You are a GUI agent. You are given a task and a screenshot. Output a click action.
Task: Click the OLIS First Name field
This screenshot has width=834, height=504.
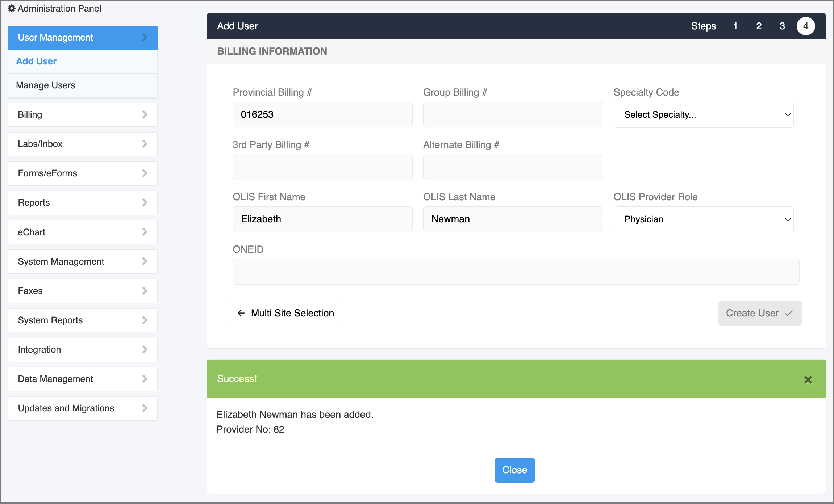pos(322,219)
